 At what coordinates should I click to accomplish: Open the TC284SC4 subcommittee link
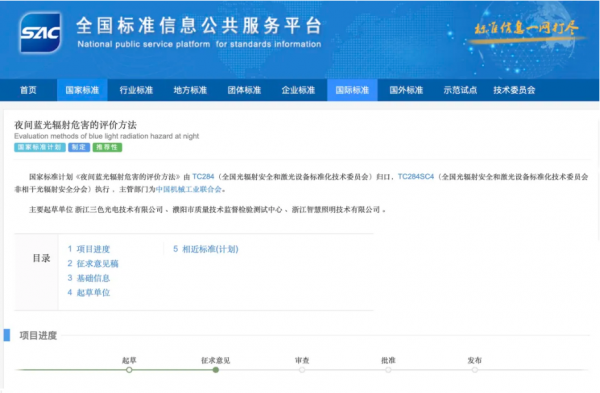click(x=416, y=176)
